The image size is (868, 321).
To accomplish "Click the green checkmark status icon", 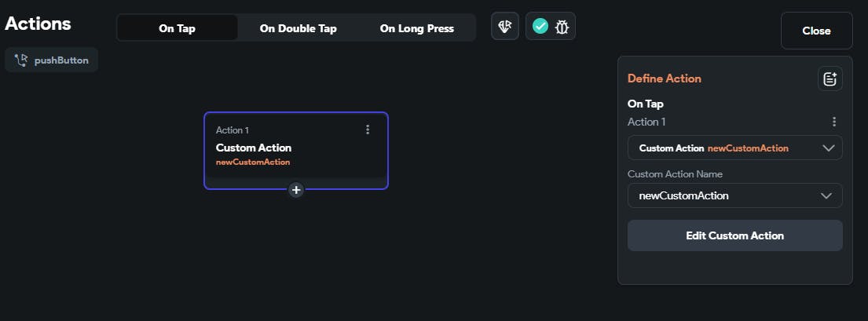I will 540,27.
